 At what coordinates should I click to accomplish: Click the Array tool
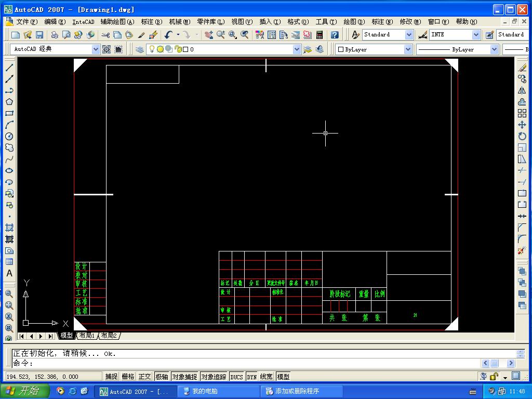click(522, 113)
